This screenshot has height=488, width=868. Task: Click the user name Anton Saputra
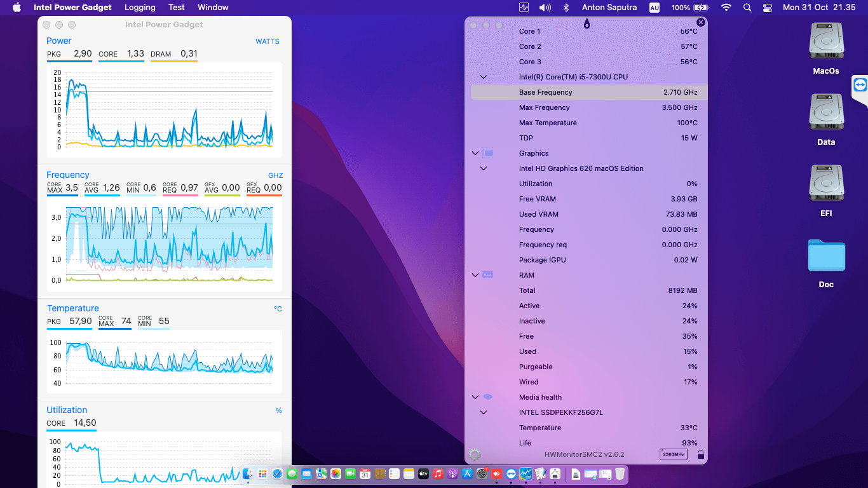[609, 8]
